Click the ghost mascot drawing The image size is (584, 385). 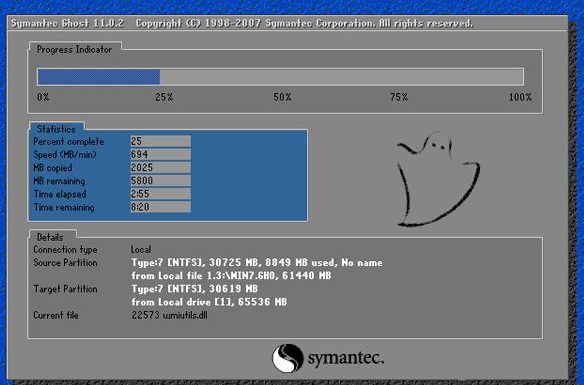pos(438,179)
